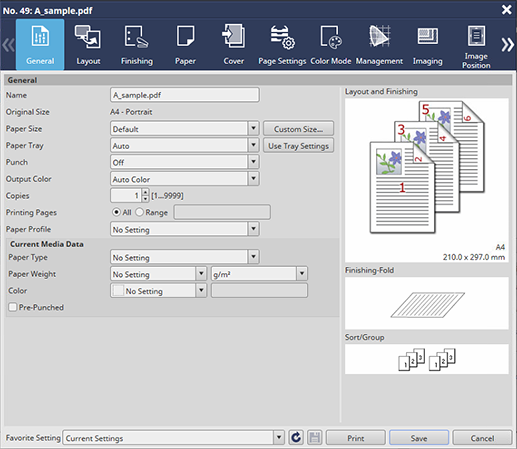
Task: Expand the Paper Size dropdown
Action: (253, 128)
